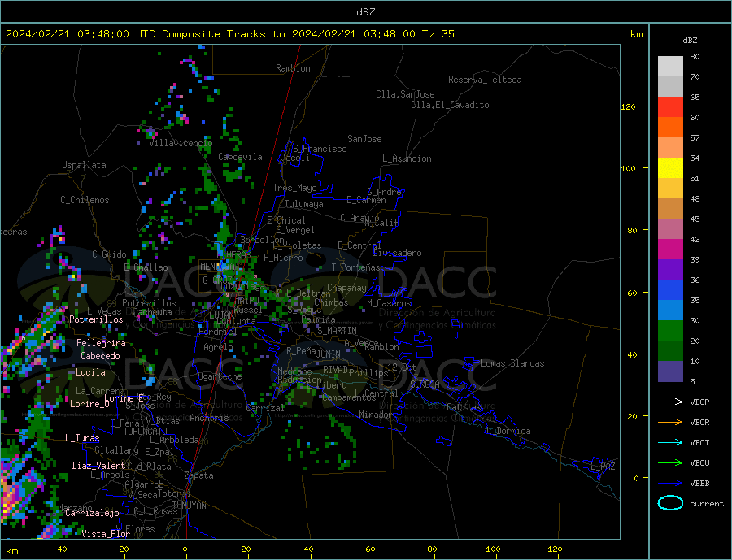Click the 120 tick on the right-hand scale
Screen dimensions: 732x560
(629, 106)
